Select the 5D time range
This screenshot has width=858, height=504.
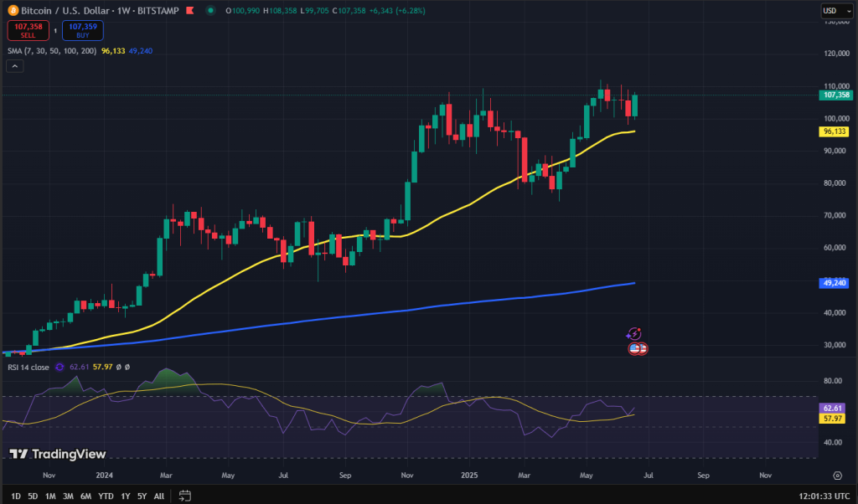[x=33, y=496]
